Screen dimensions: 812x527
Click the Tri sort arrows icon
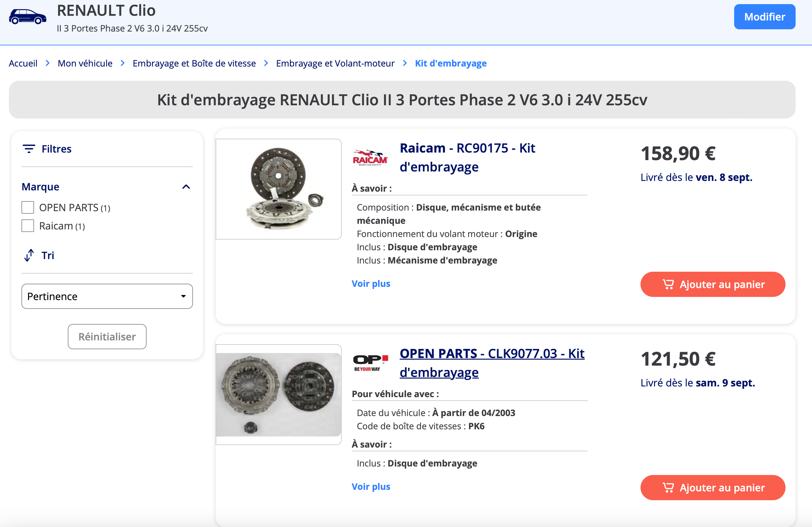29,255
